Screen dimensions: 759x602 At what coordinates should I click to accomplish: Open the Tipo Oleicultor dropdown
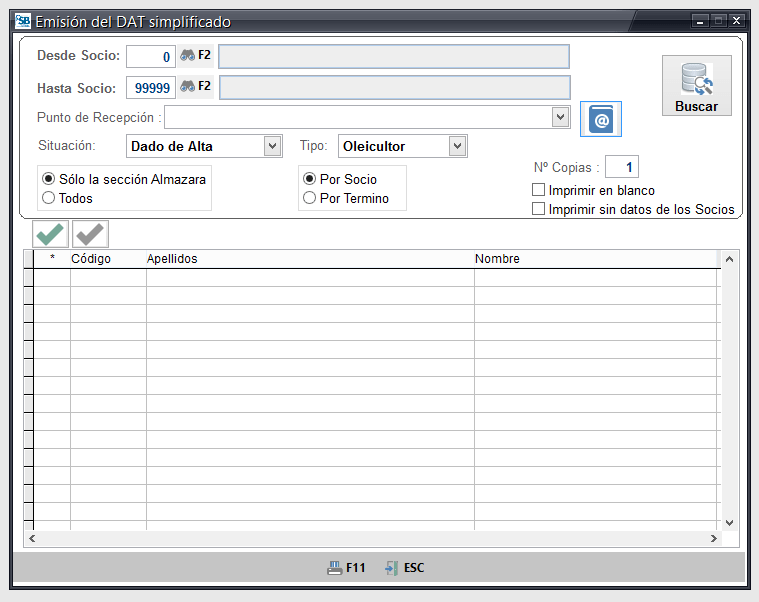coord(457,147)
